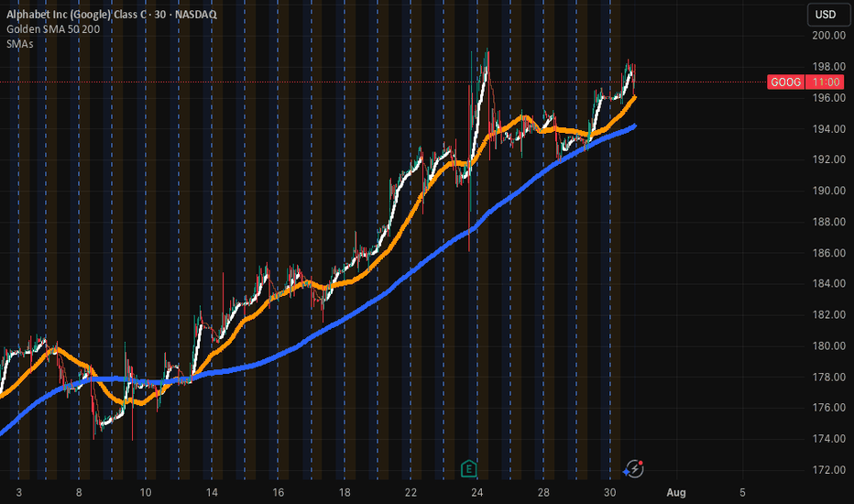The width and height of the screenshot is (854, 504).
Task: Click the 192.00 price axis label
Action: 828,159
